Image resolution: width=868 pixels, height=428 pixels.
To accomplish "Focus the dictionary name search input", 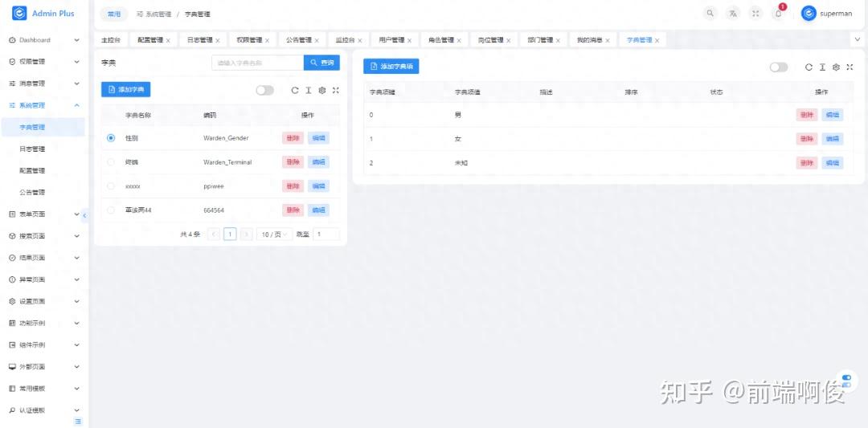I will click(x=257, y=63).
